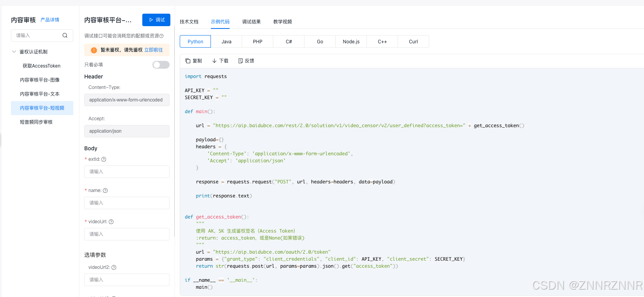
Task: Click the 复制 text button
Action: coord(197,61)
